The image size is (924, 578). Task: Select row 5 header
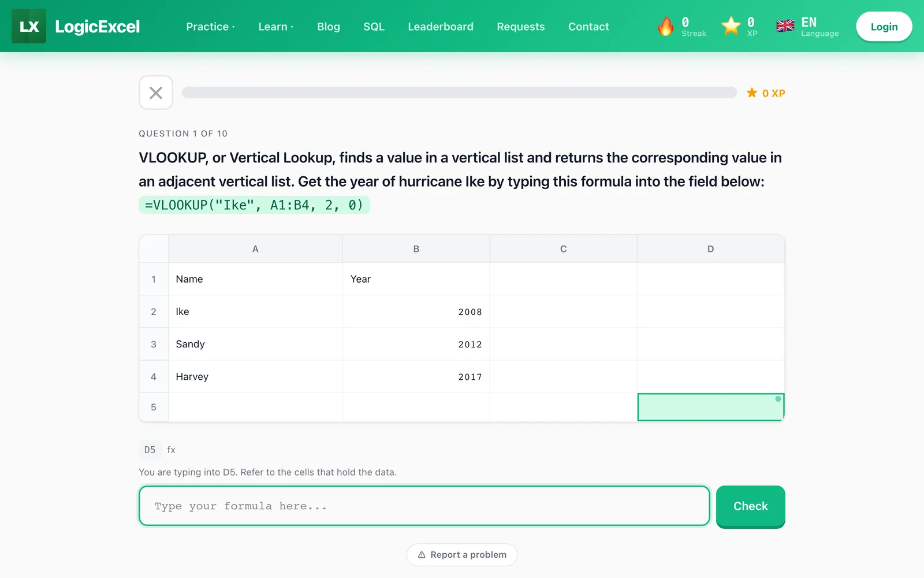click(154, 407)
